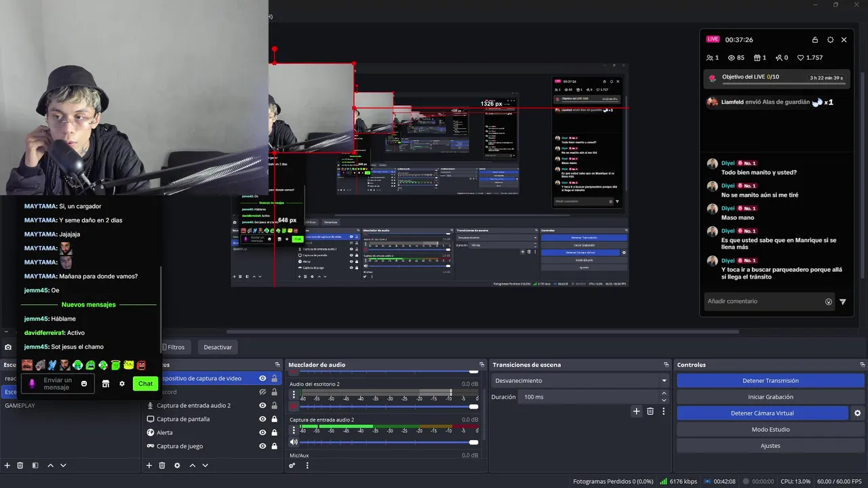Increase transition duration with up arrow

click(x=664, y=393)
